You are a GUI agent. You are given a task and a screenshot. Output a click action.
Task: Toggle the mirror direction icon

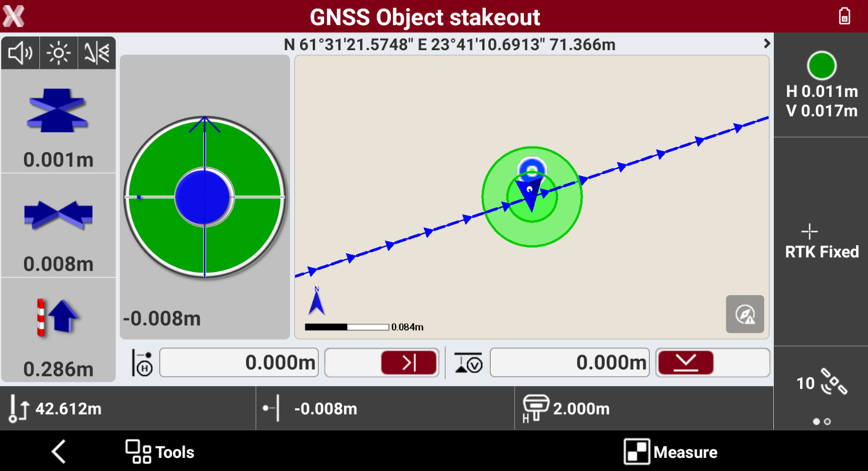click(96, 53)
